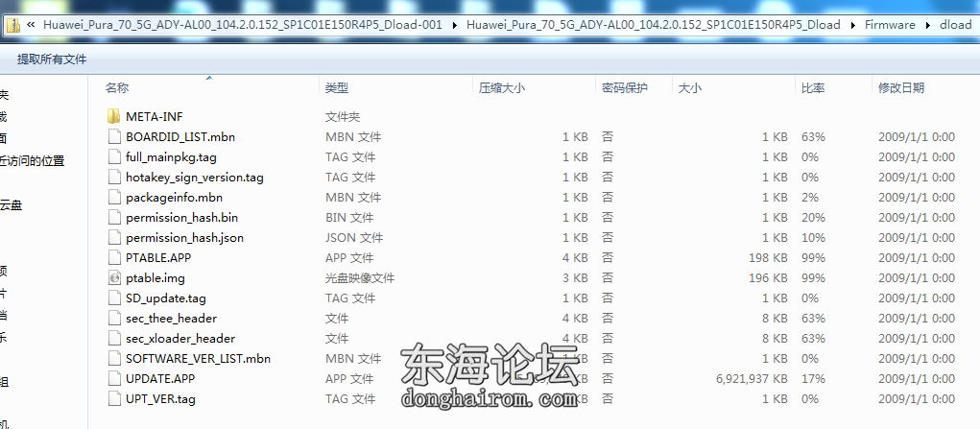This screenshot has width=980, height=429.
Task: Sort by the 压缩大小 column header
Action: coord(502,88)
